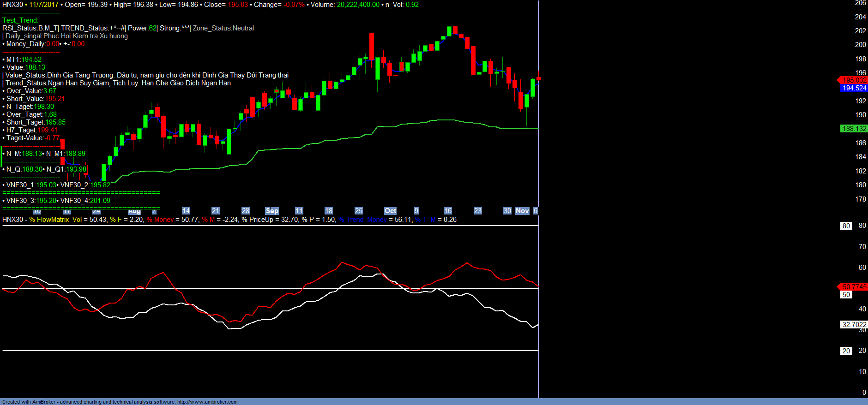Open the amibroker.com link in footer
Viewport: 868px width, 405px height.
207,402
